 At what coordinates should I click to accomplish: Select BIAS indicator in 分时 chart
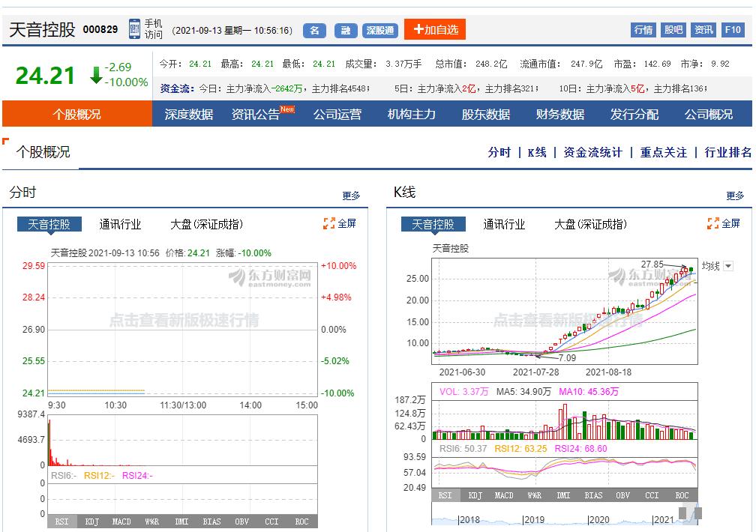(211, 522)
